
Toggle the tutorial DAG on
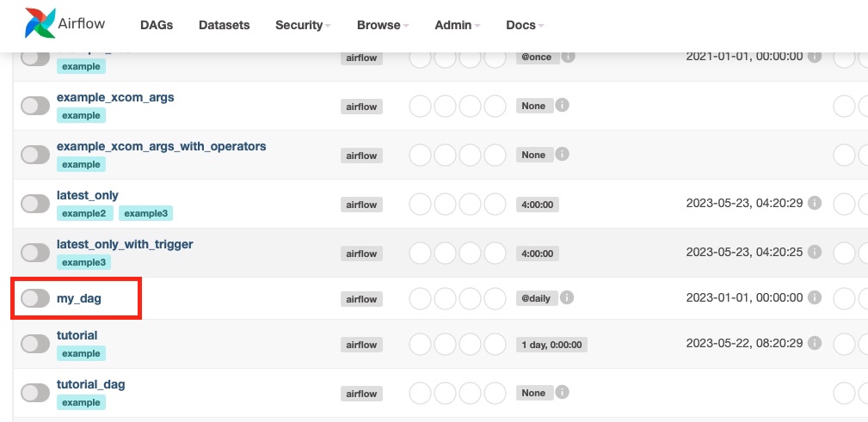(35, 344)
